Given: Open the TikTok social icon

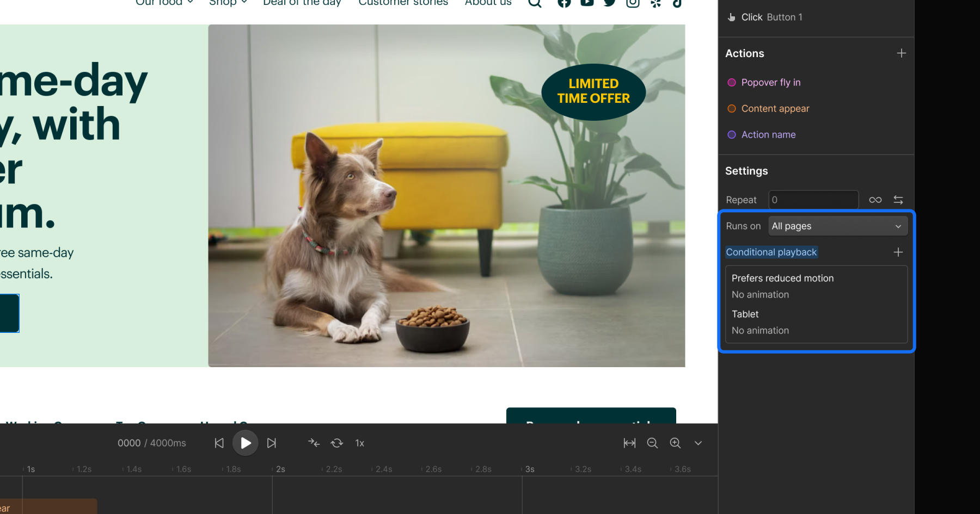Looking at the screenshot, I should coord(677,3).
